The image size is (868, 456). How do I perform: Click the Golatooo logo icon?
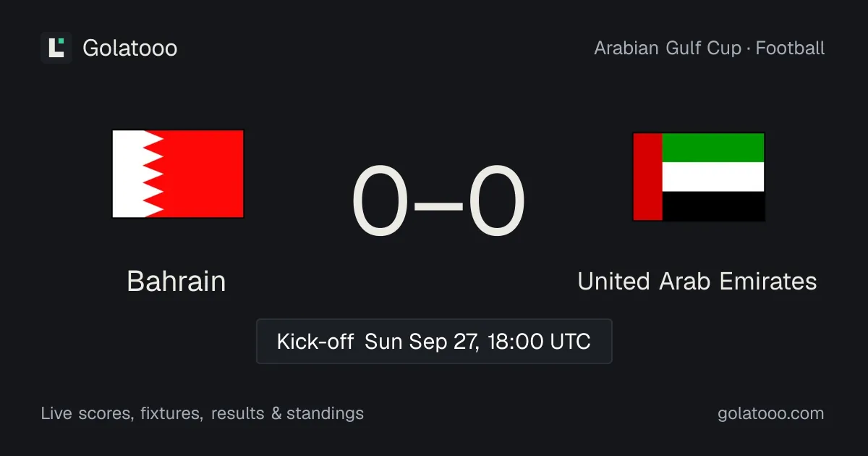coord(56,48)
